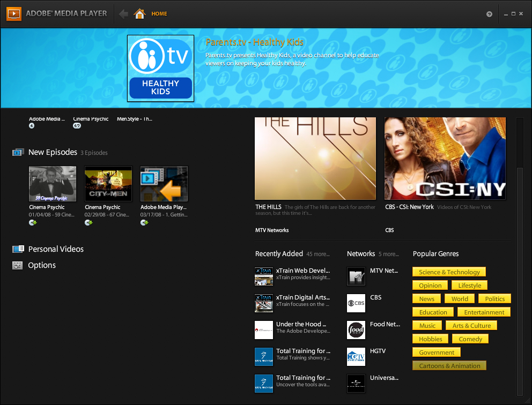This screenshot has width=532, height=405.
Task: Select the Lifestyle genre tag
Action: click(x=470, y=286)
